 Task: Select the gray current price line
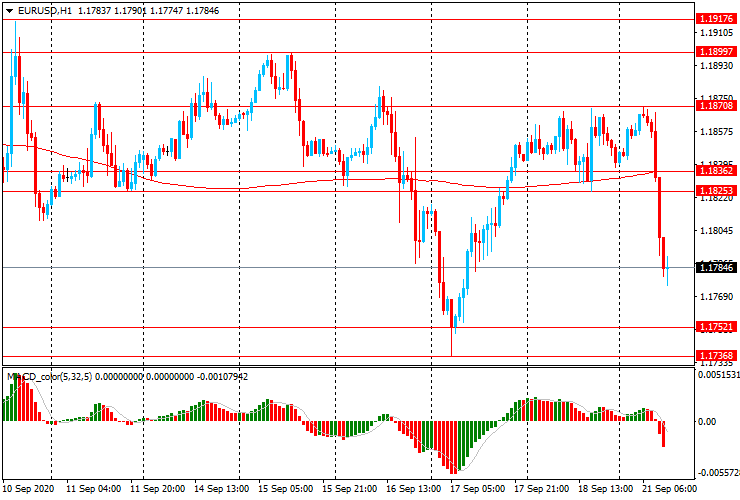coord(348,268)
